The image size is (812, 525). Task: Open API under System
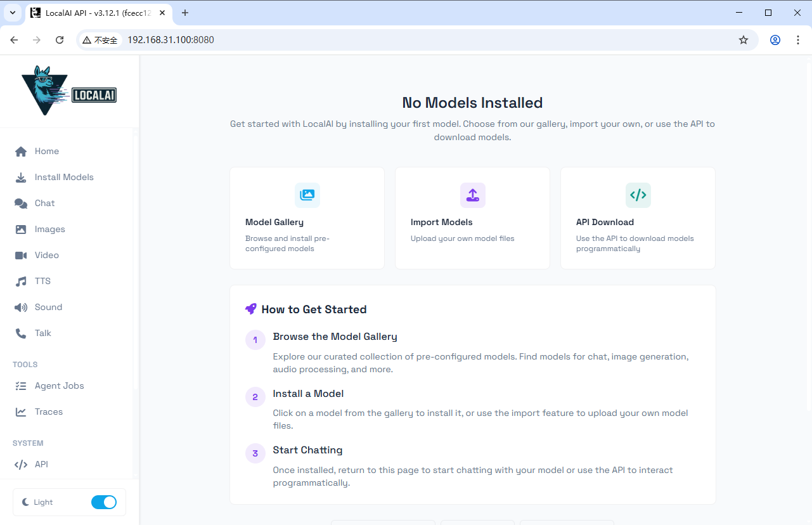(70, 465)
